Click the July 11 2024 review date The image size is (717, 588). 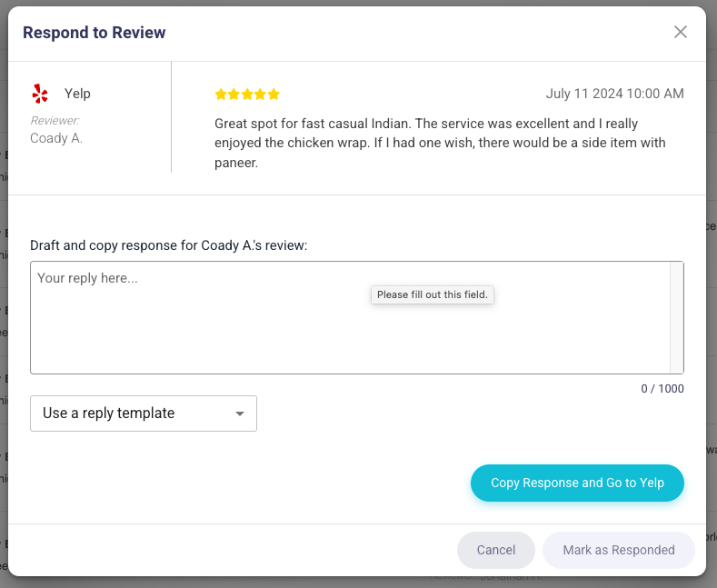click(614, 94)
